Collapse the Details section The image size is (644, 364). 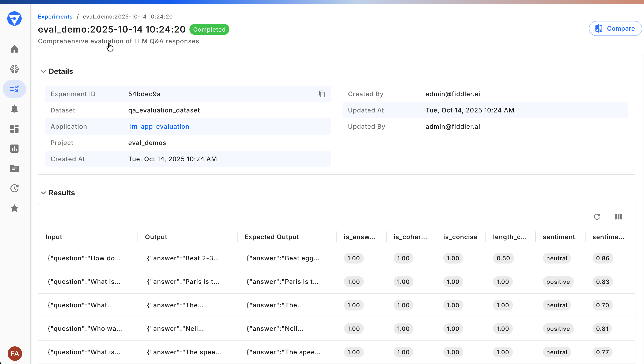43,71
